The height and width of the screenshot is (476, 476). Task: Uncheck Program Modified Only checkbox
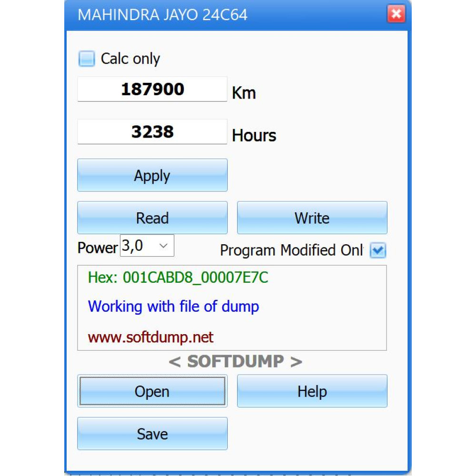pos(378,250)
